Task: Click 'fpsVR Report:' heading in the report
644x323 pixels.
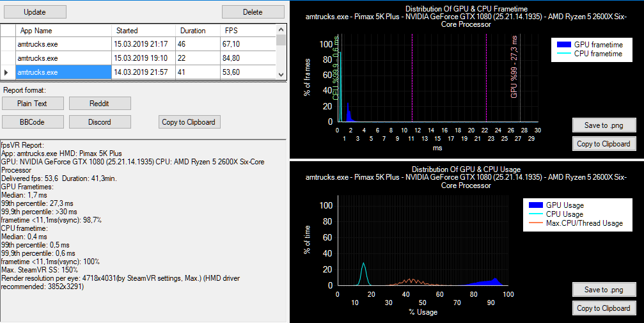Action: (x=22, y=145)
